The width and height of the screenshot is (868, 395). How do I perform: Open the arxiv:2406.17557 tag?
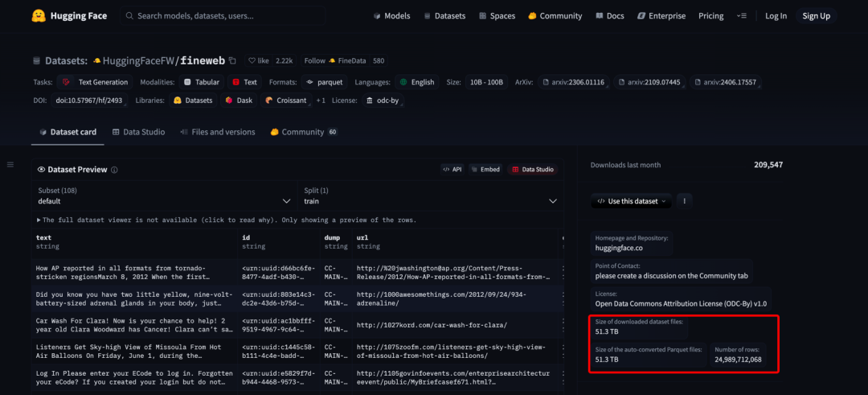[x=726, y=82]
